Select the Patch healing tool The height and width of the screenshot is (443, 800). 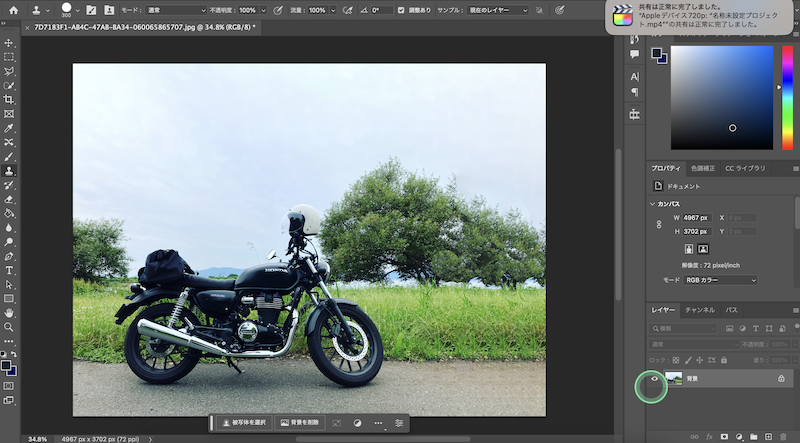(x=9, y=142)
